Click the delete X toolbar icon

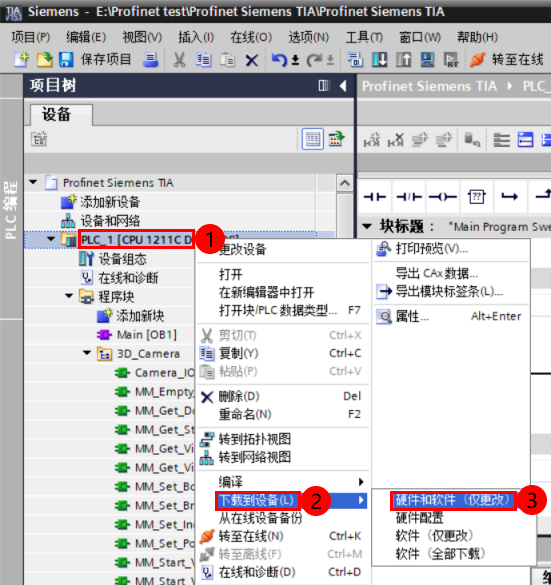[252, 60]
